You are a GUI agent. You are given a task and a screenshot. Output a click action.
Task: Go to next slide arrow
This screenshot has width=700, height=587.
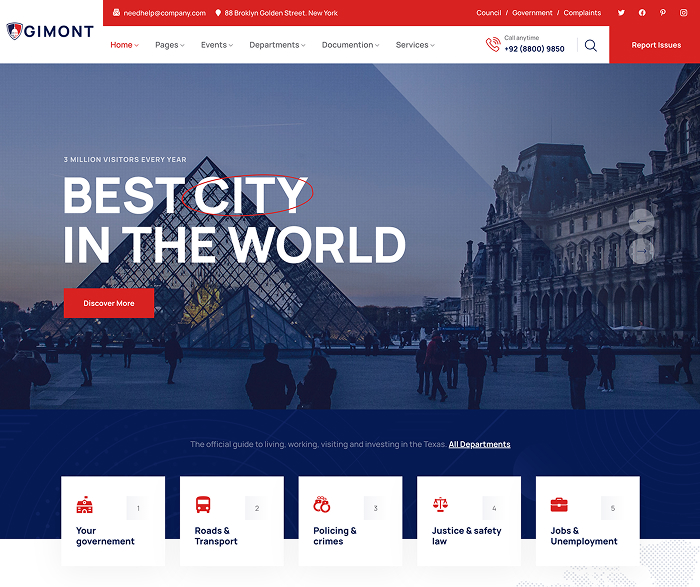point(642,251)
